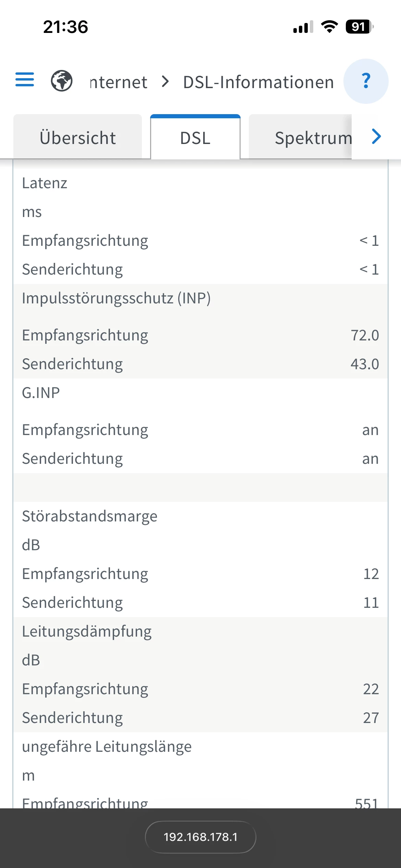Viewport: 401px width, 868px height.
Task: Open the help question mark button
Action: tap(366, 81)
